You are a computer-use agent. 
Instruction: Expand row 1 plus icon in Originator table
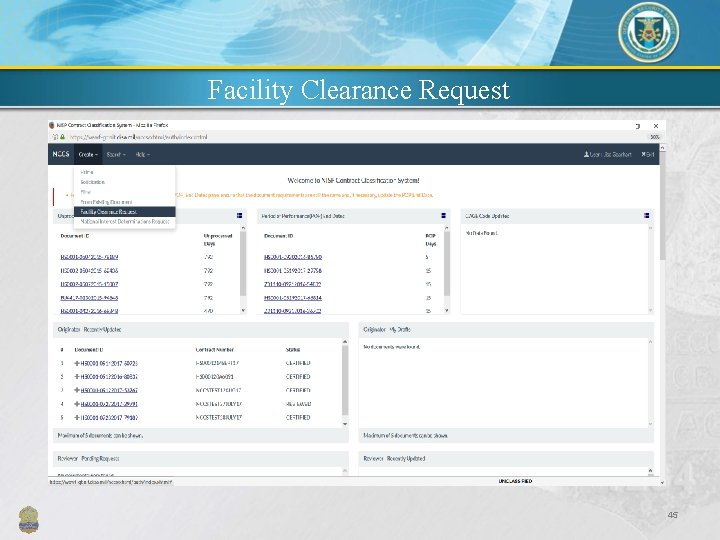[77, 363]
